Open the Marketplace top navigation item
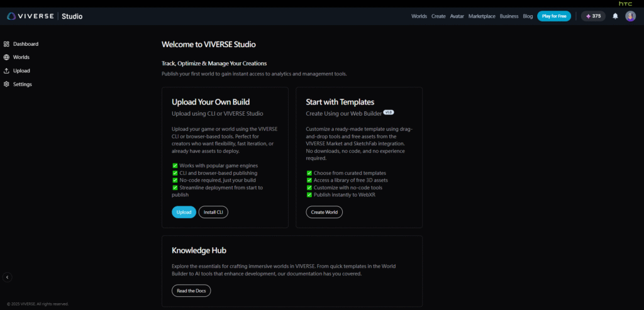This screenshot has width=644, height=310. pyautogui.click(x=482, y=16)
